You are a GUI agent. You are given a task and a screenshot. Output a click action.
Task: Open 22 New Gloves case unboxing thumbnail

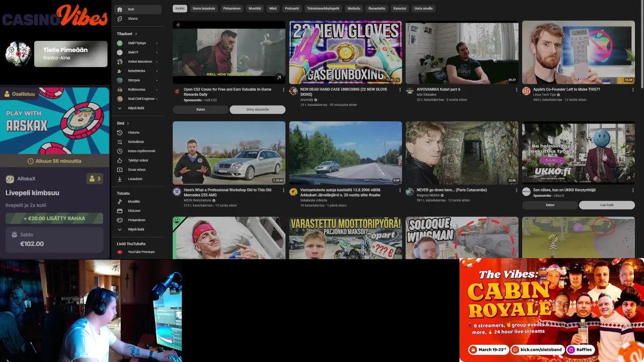pos(346,52)
